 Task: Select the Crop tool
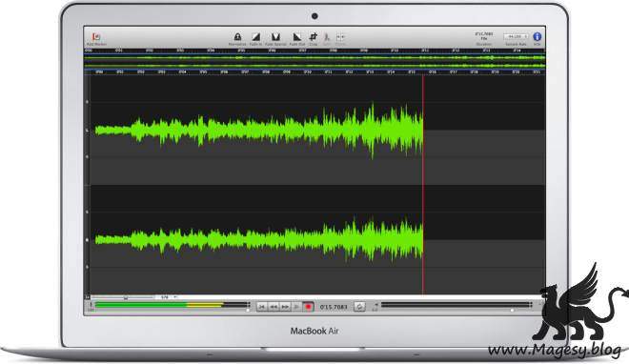click(x=314, y=37)
